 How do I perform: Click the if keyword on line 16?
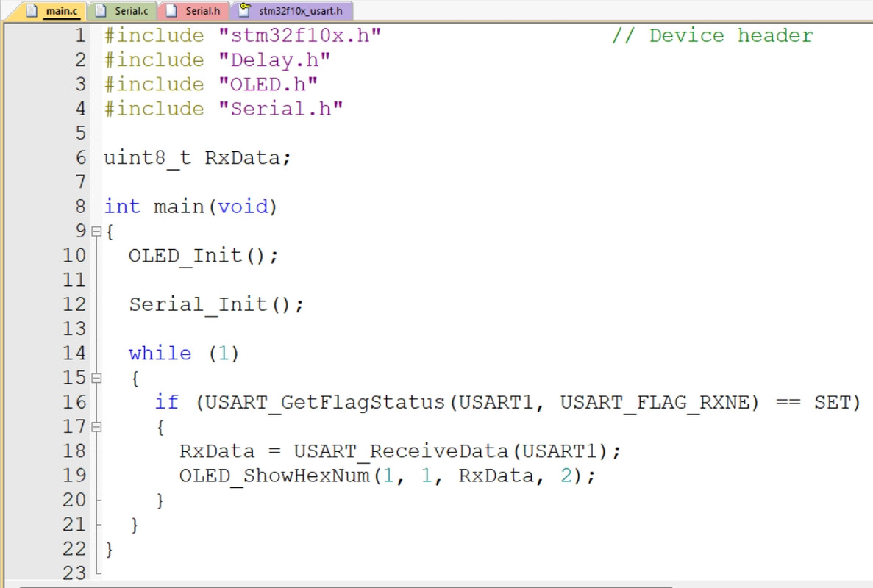[166, 403]
